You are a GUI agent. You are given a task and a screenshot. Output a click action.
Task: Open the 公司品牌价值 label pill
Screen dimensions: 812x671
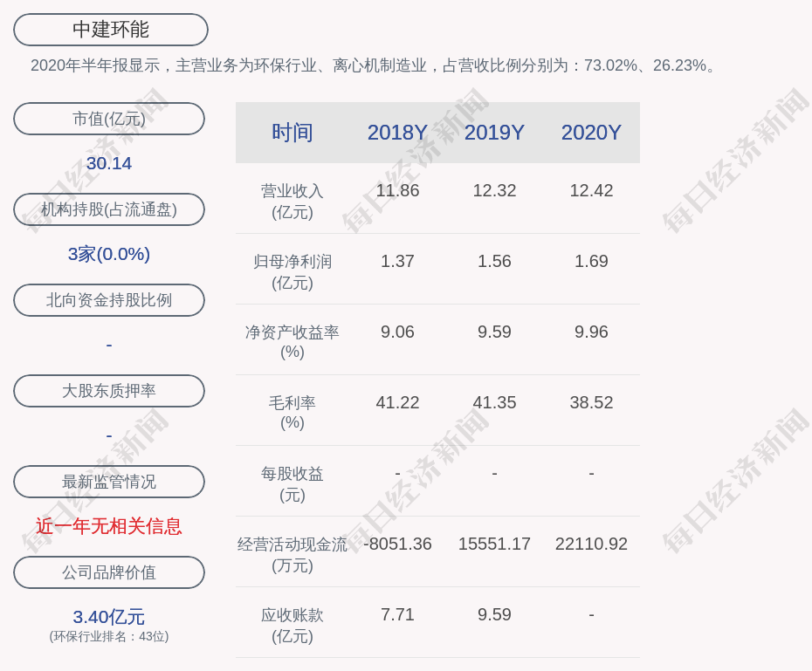[x=109, y=572]
